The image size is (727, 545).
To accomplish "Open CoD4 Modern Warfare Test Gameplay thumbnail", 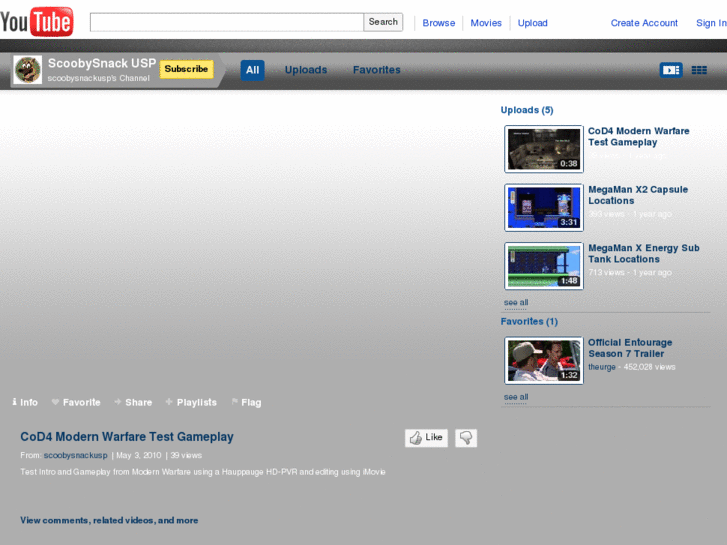I will pyautogui.click(x=544, y=149).
